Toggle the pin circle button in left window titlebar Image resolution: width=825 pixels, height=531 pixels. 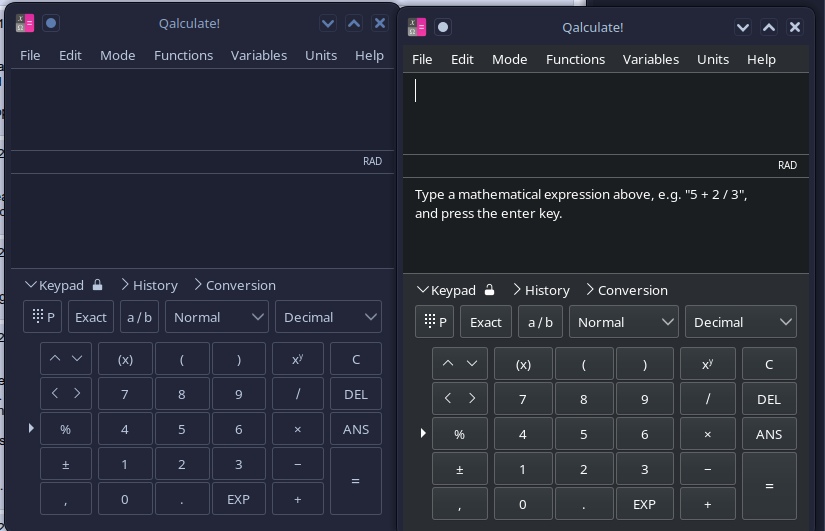coord(51,23)
